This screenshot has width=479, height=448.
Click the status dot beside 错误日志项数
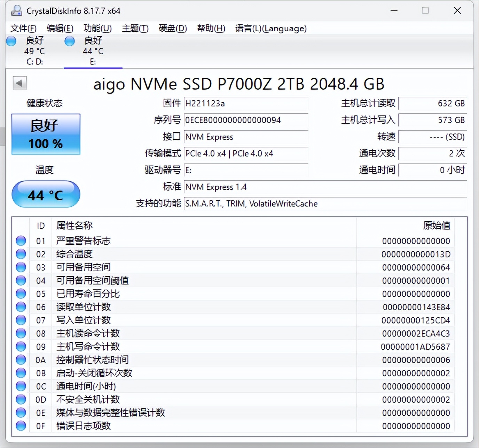(21, 426)
